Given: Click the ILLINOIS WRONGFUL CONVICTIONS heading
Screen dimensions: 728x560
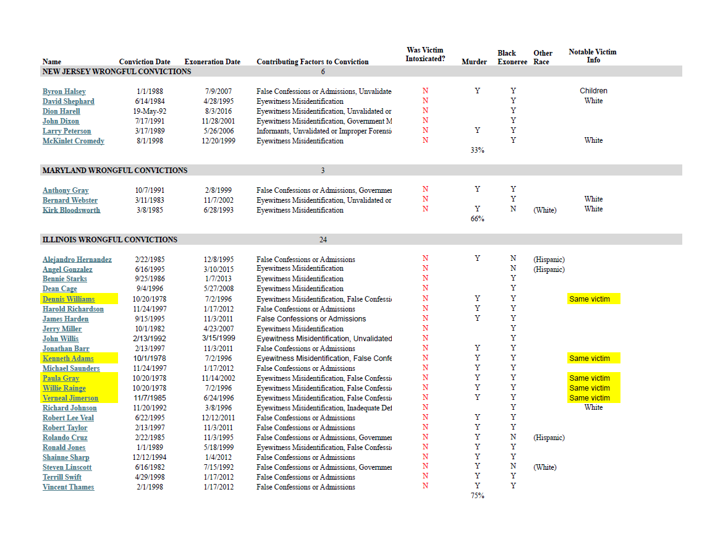Looking at the screenshot, I should (110, 240).
